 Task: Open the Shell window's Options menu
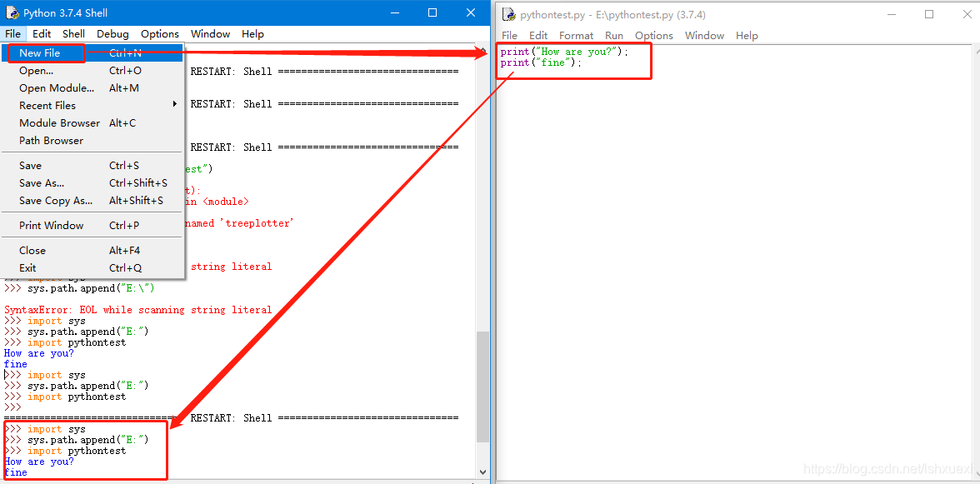pos(160,33)
